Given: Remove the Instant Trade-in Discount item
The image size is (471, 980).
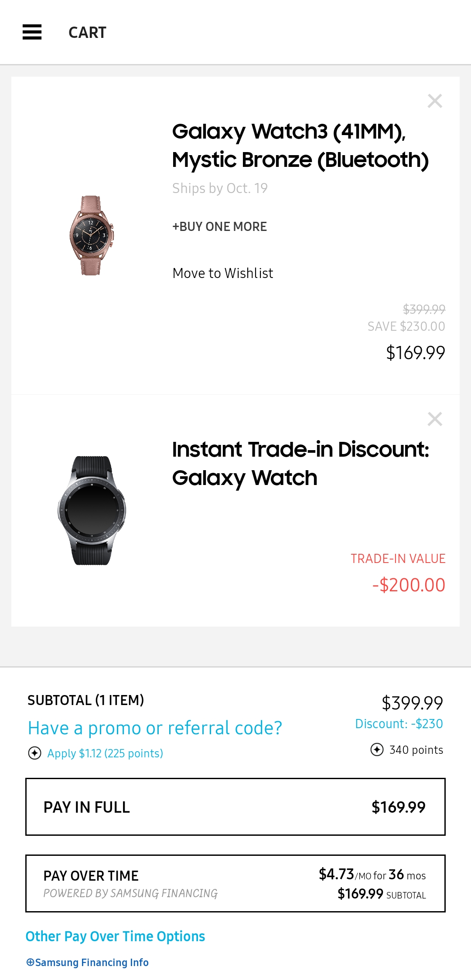Looking at the screenshot, I should pyautogui.click(x=435, y=419).
